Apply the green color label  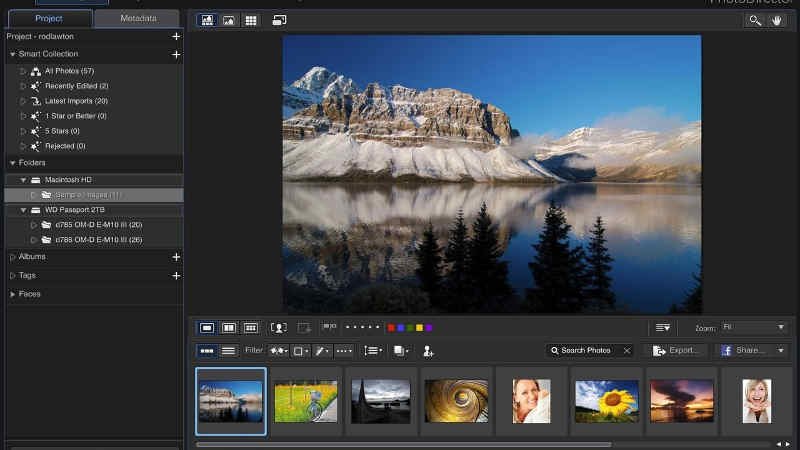point(410,328)
